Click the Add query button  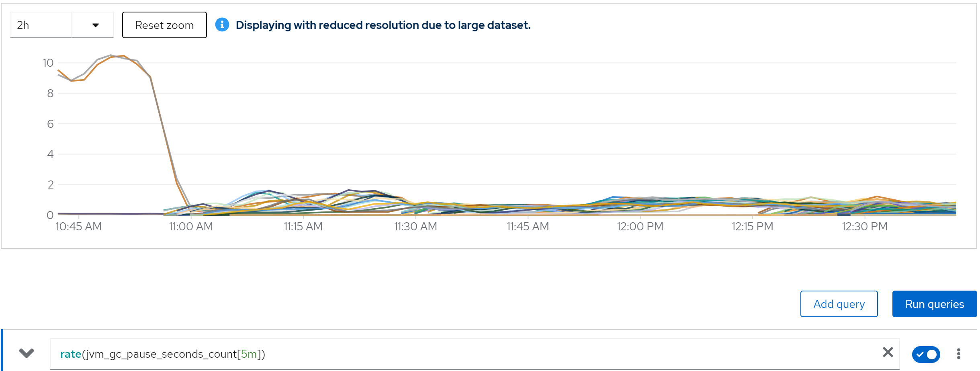click(x=839, y=304)
